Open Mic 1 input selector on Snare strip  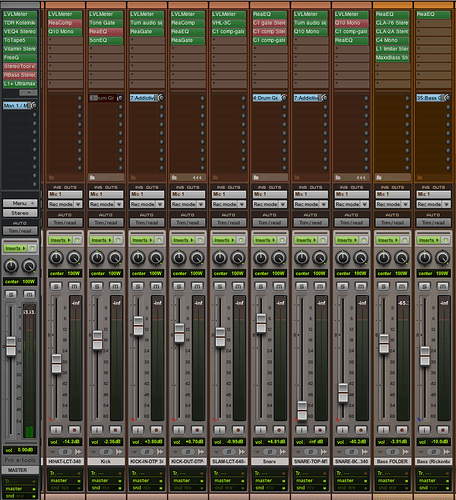coord(270,194)
